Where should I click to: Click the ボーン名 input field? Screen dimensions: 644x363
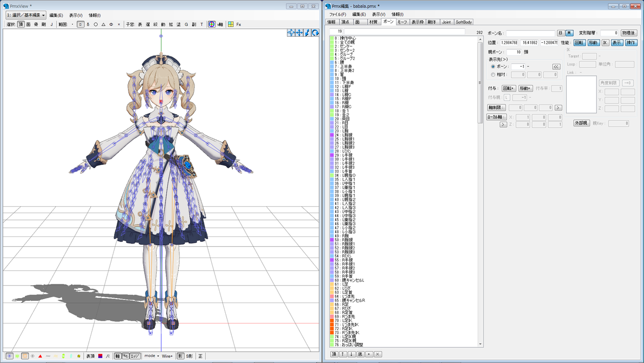click(530, 33)
